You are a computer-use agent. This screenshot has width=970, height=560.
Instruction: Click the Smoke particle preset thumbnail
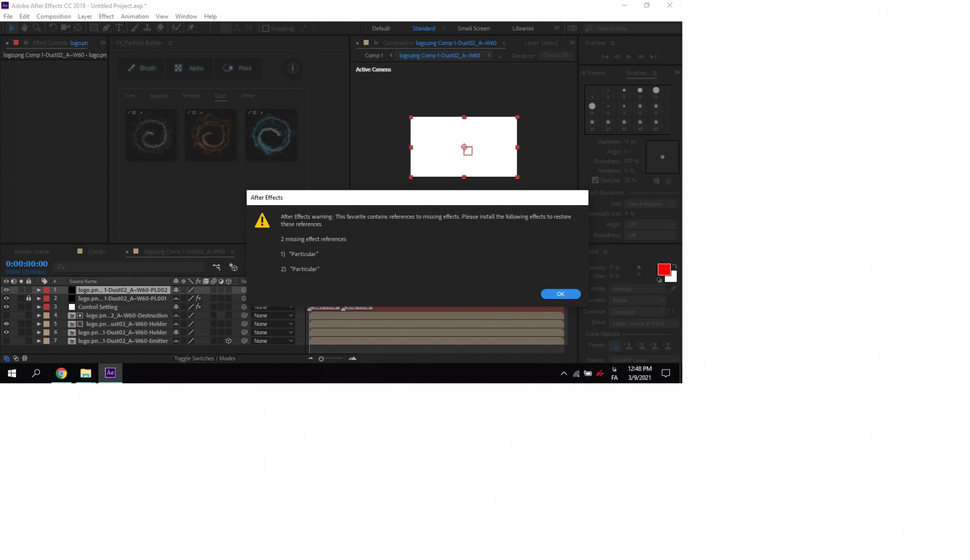point(191,95)
